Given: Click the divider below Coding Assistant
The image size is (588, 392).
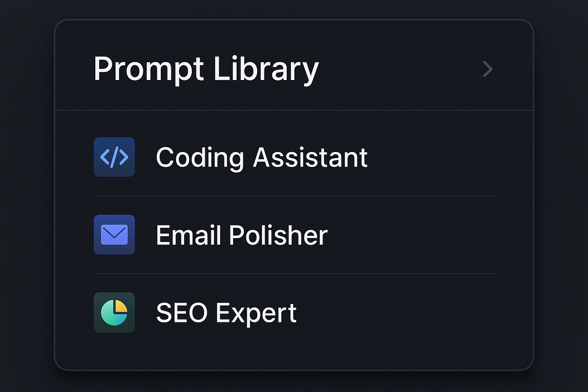Looking at the screenshot, I should [294, 196].
